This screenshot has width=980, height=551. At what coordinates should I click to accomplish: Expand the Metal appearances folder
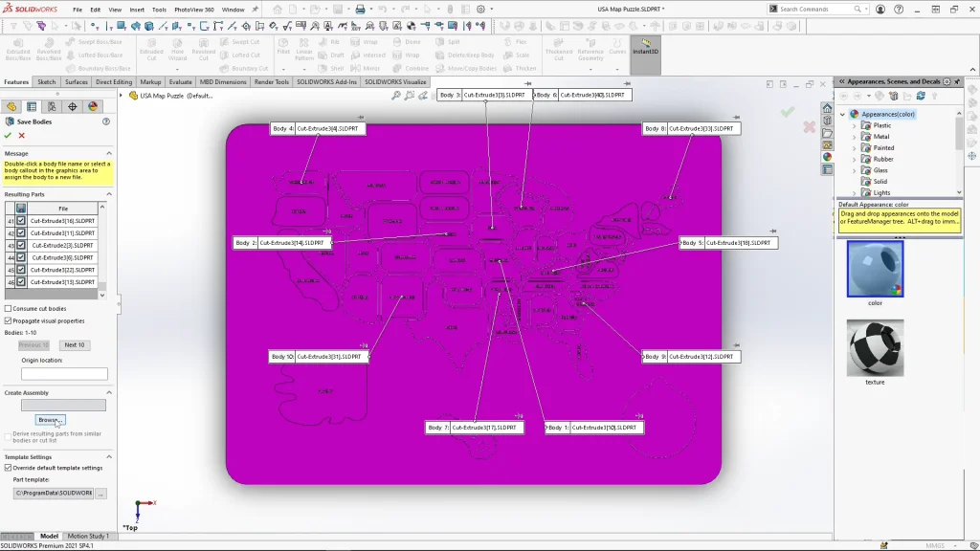855,137
